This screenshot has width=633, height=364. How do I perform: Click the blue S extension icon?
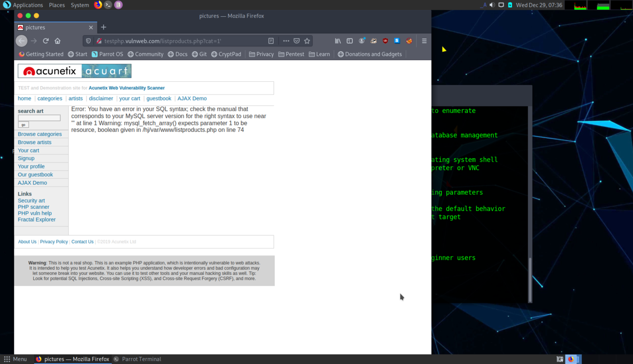[x=397, y=41]
